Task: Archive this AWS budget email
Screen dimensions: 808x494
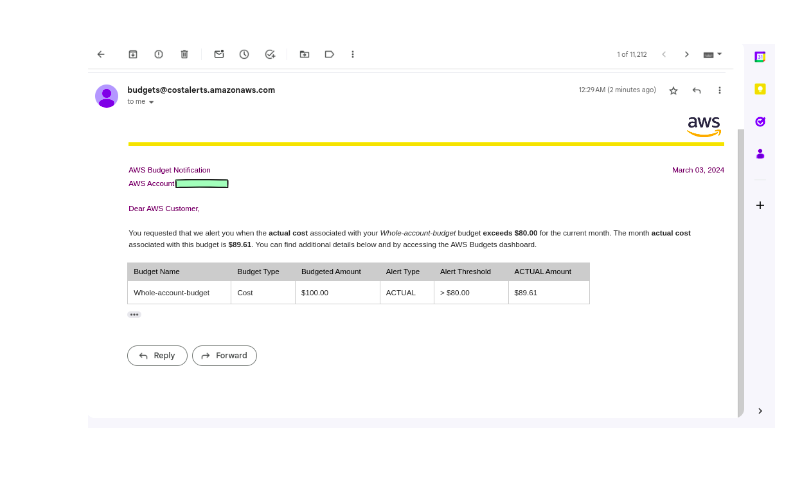Action: click(132, 54)
